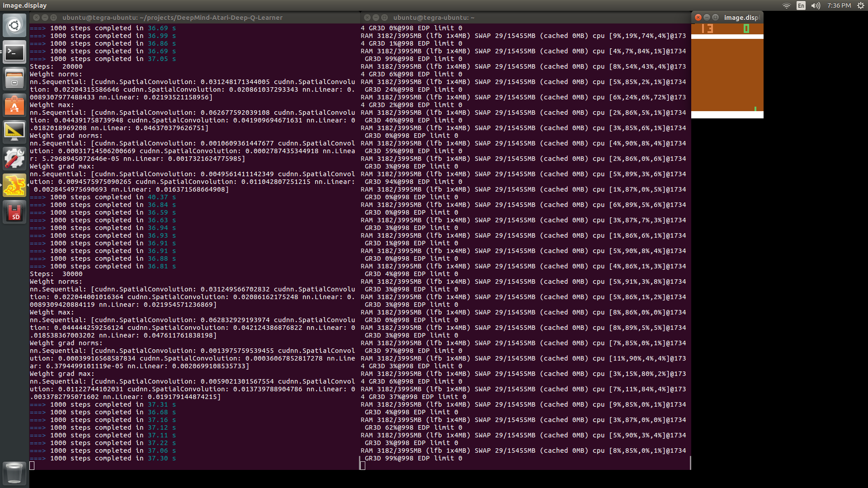Open System Settings wrench-and-gear icon
The image size is (868, 488).
(x=14, y=159)
